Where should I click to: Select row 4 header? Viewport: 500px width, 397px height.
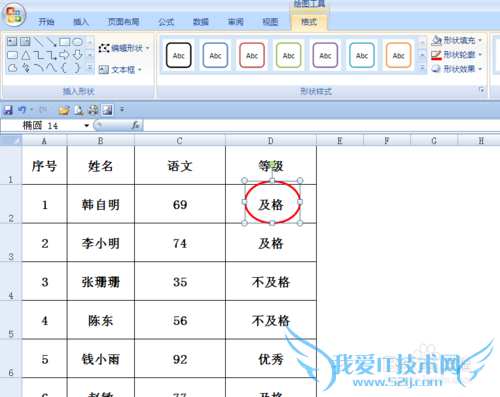click(11, 281)
